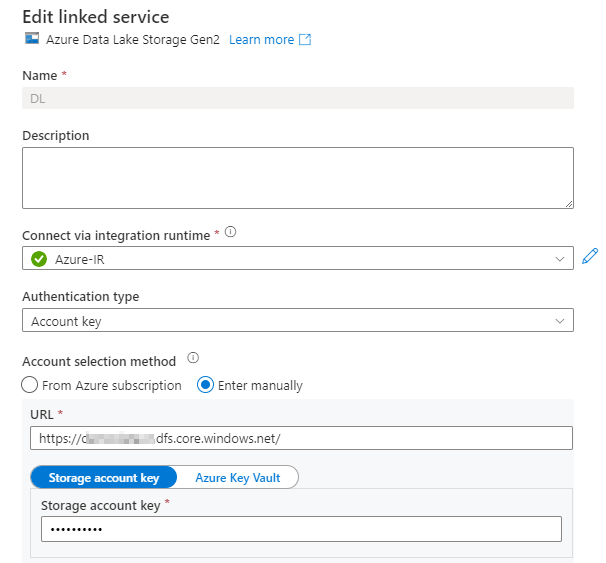Screen dimensions: 606x563
Task: Click the info icon beside integration runtime
Action: [x=230, y=232]
